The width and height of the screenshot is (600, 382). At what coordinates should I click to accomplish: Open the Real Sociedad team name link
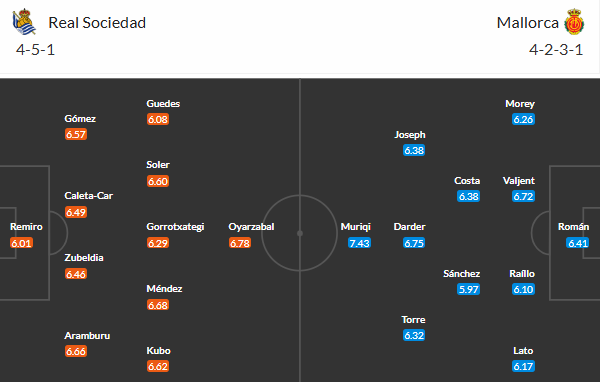click(97, 23)
